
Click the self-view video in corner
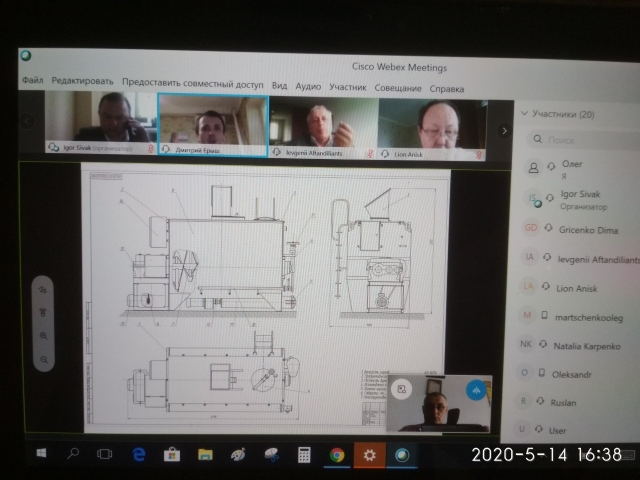pyautogui.click(x=439, y=403)
